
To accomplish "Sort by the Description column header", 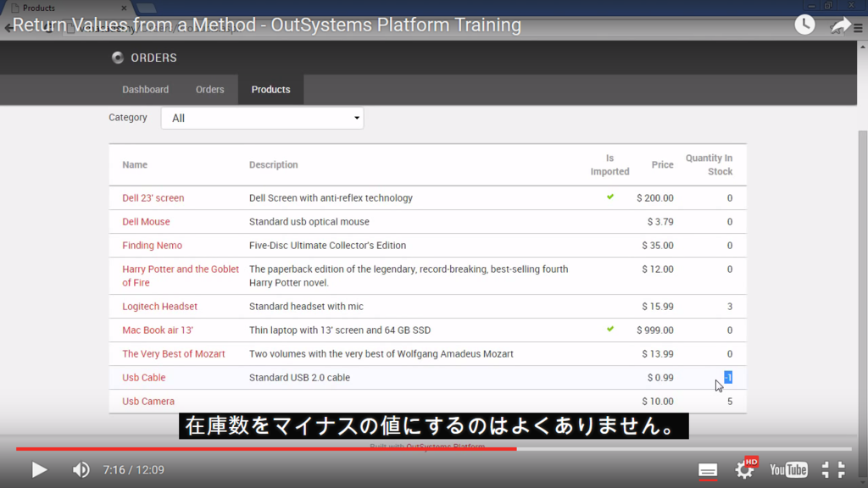I will coord(274,165).
